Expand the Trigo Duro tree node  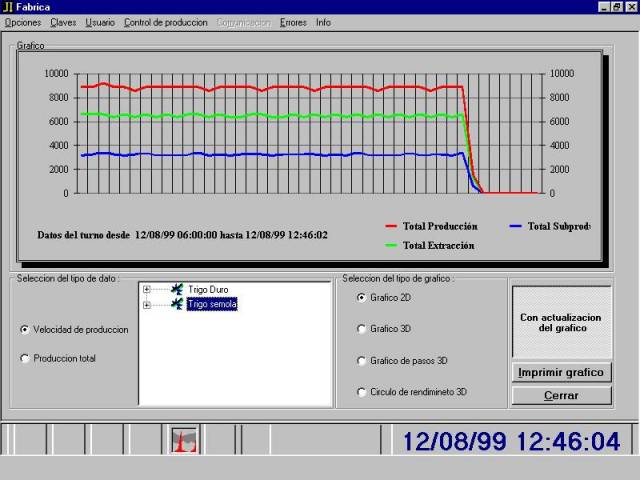point(147,290)
